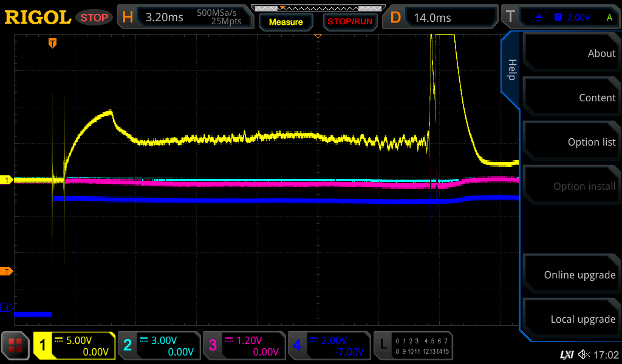
Task: Click the RIGOL logo
Action: click(38, 18)
